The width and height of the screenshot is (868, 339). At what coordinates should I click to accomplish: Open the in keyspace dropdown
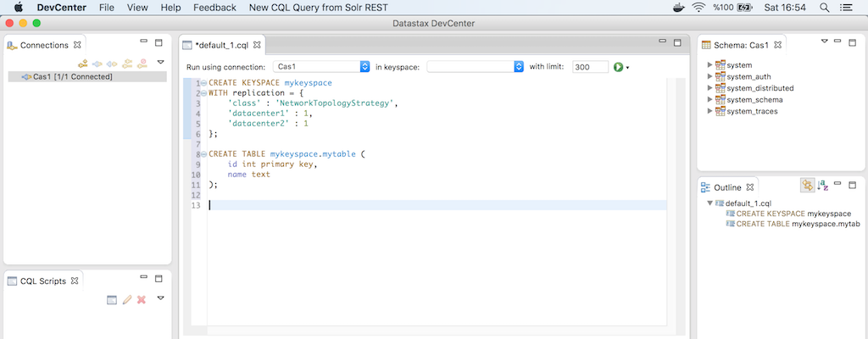[475, 66]
